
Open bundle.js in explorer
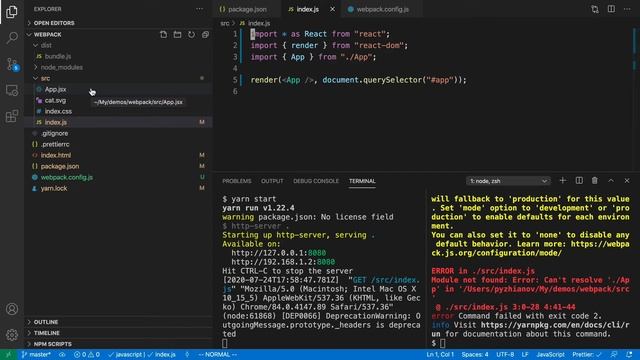point(118,56)
